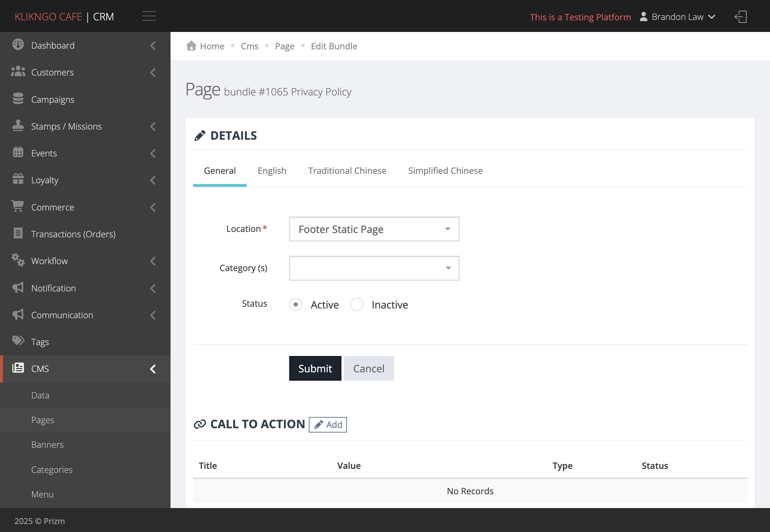Viewport: 770px width, 532px height.
Task: Click the Events calendar icon
Action: 18,152
